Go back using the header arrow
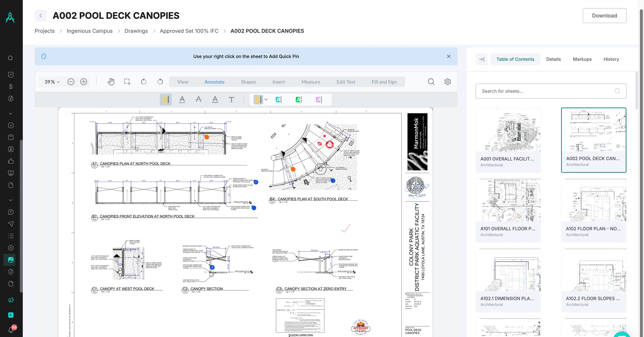This screenshot has height=337, width=644. pos(41,16)
